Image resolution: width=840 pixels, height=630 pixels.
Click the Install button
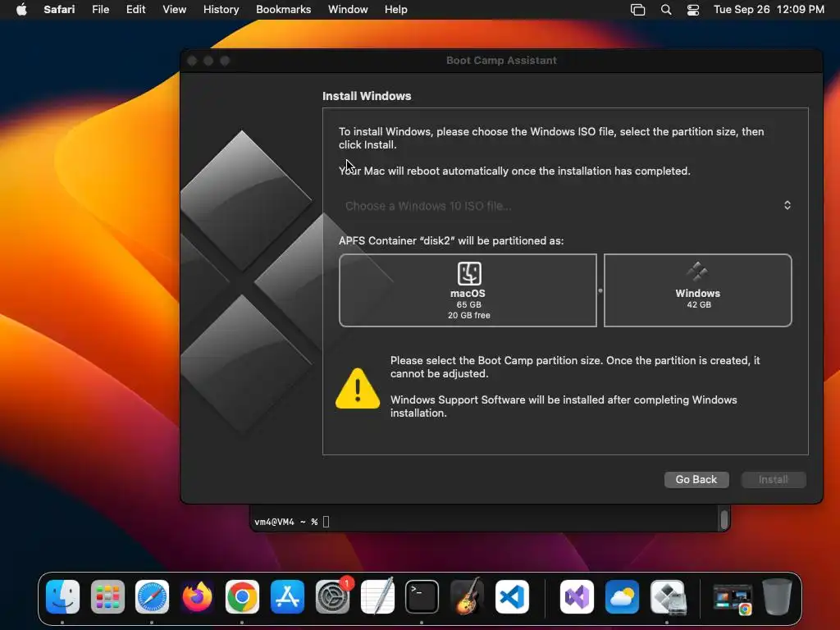point(773,479)
